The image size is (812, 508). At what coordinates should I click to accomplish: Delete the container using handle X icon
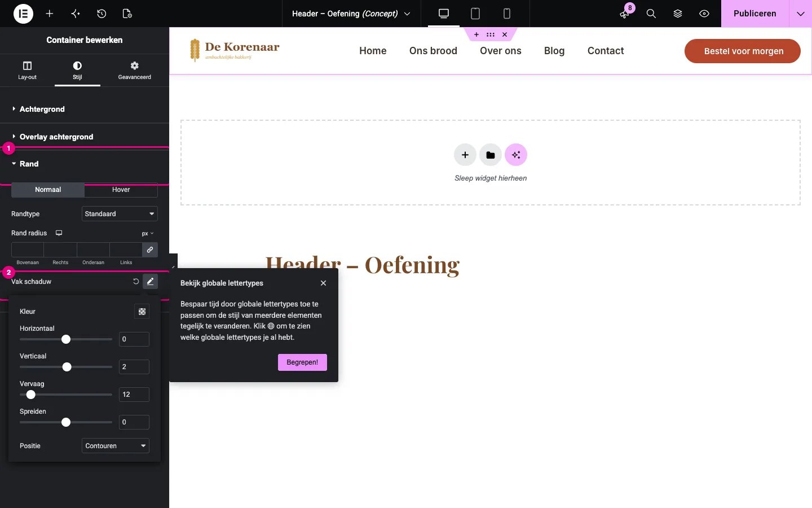point(505,34)
